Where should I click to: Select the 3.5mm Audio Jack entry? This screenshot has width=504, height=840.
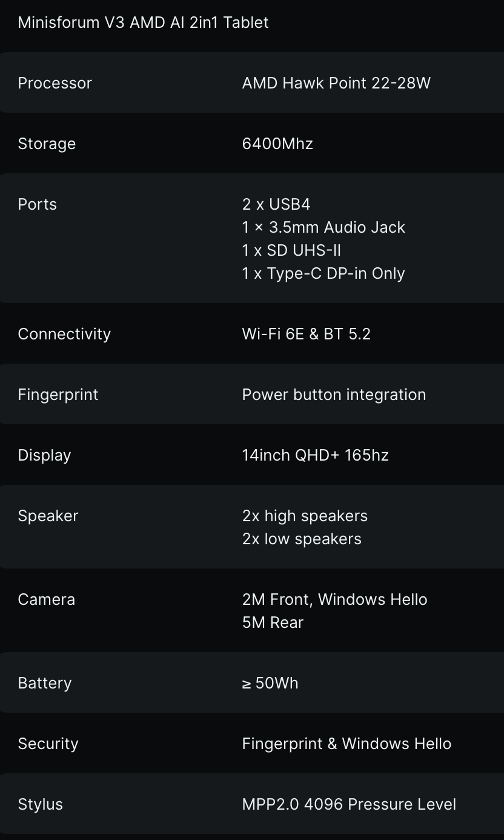click(x=323, y=227)
